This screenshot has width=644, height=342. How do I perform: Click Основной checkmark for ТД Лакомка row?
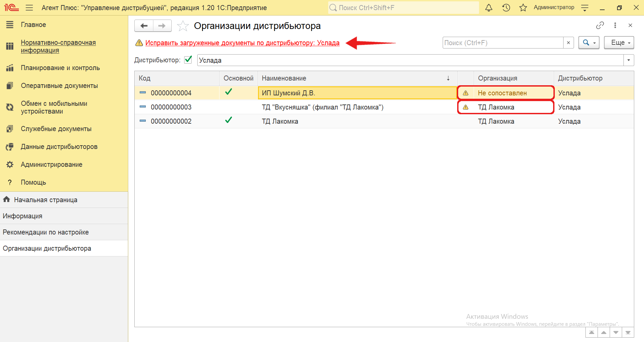[x=229, y=120]
